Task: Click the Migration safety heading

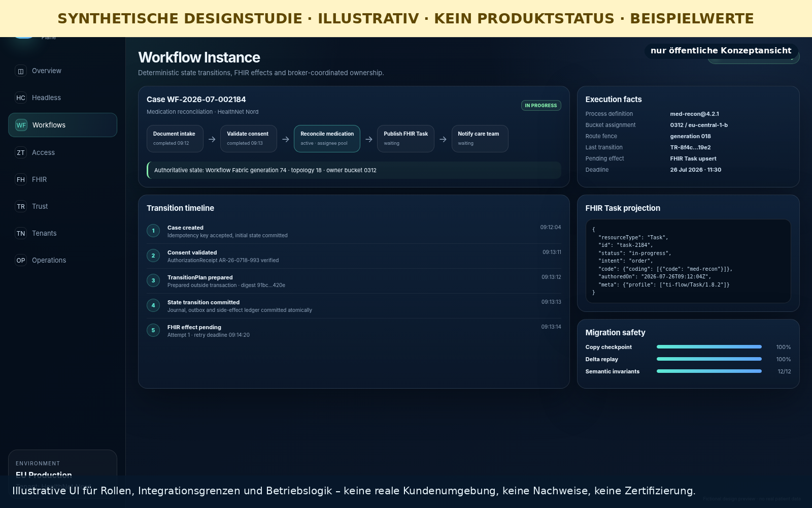Action: [x=615, y=332]
